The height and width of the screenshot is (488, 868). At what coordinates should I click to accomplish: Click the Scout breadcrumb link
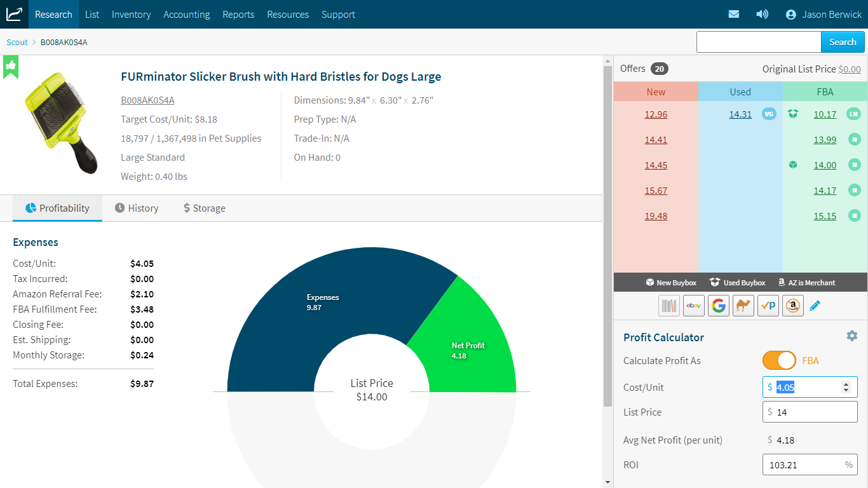click(x=17, y=42)
